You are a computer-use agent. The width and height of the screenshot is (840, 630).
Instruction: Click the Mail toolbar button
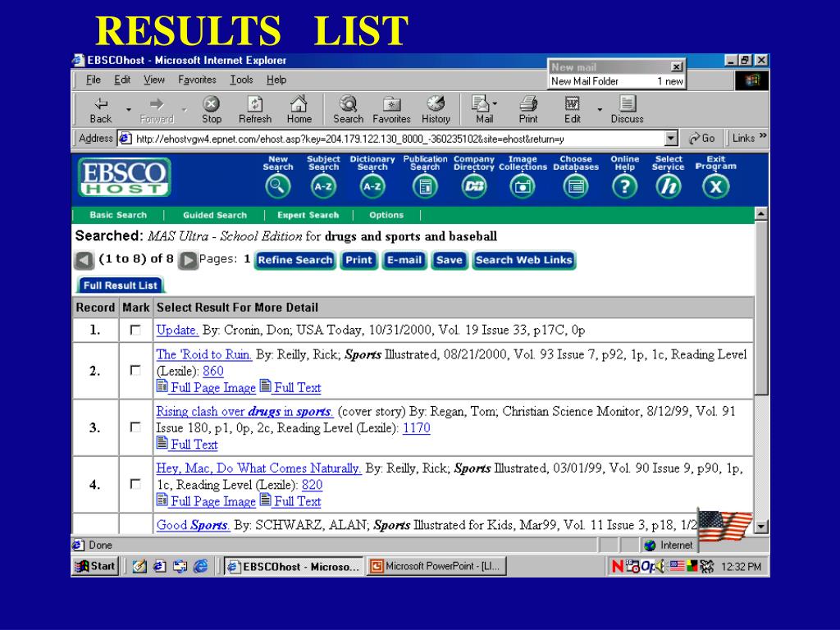point(482,110)
